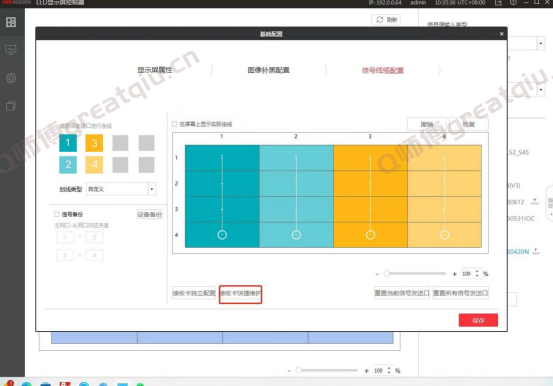This screenshot has width=553, height=386.
Task: Switch to the 图像补黑配置 step tab
Action: click(x=268, y=70)
